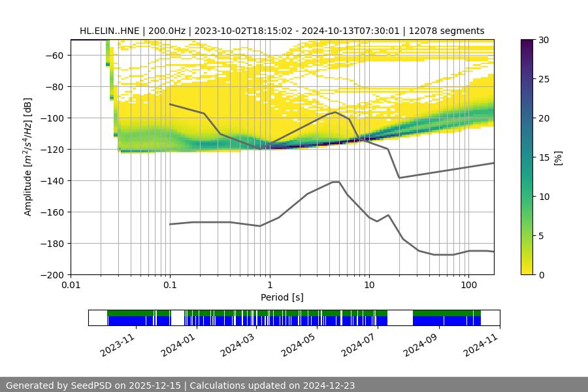Click the colorbar tick label 15
This screenshot has width=588, height=392.
544,157
